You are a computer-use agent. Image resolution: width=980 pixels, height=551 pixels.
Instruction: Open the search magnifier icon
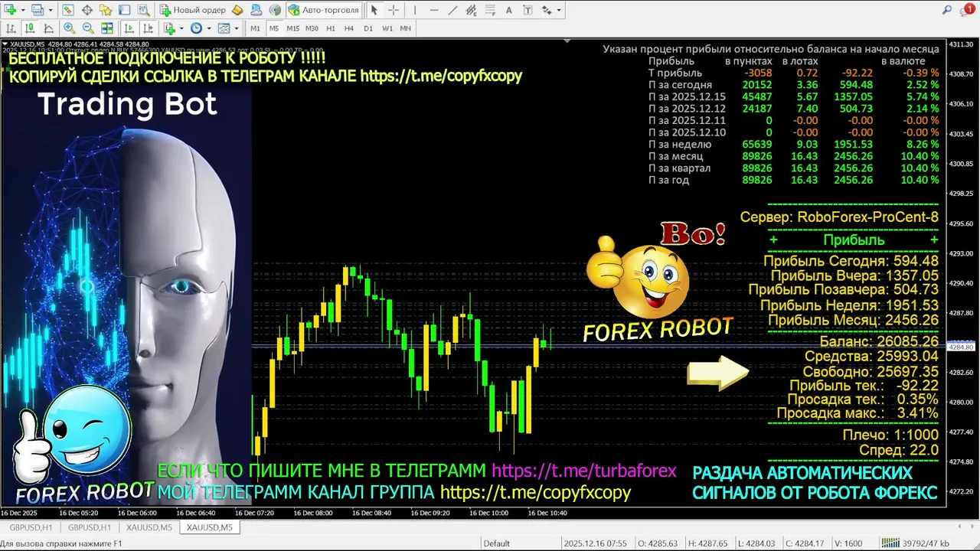(x=947, y=10)
